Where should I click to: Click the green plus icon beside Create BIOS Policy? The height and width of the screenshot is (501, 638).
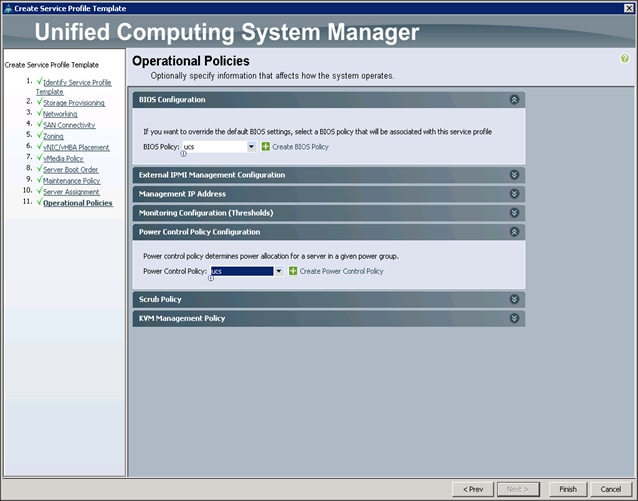click(266, 147)
